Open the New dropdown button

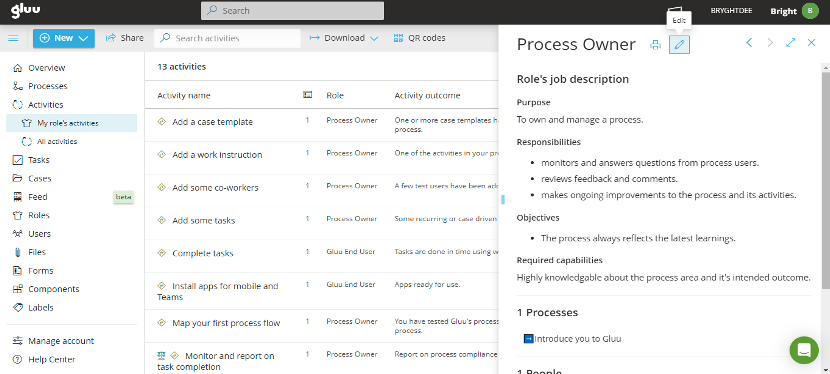64,38
